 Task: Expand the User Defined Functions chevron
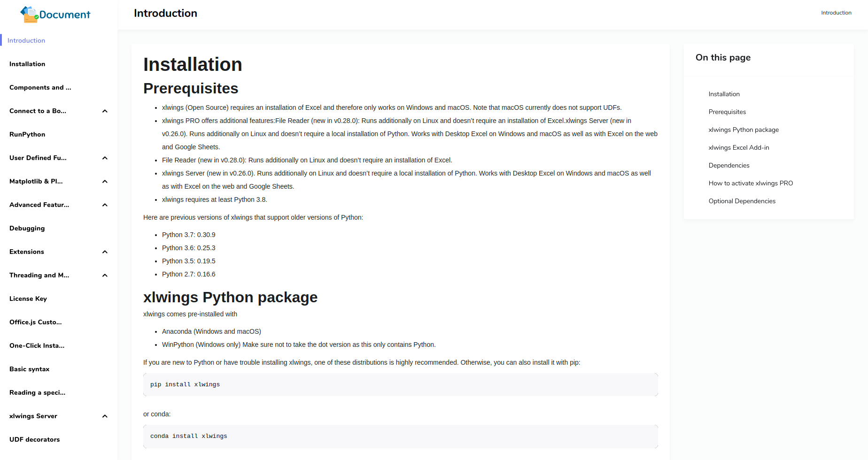pos(105,158)
